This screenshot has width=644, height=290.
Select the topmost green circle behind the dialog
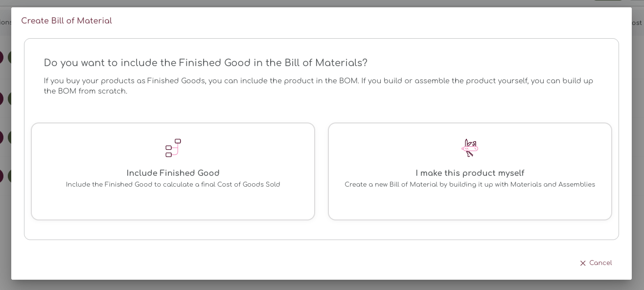click(9, 57)
